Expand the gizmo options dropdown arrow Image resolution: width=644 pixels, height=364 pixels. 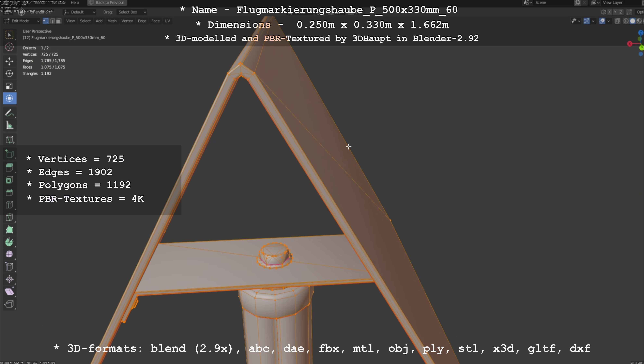coord(593,21)
